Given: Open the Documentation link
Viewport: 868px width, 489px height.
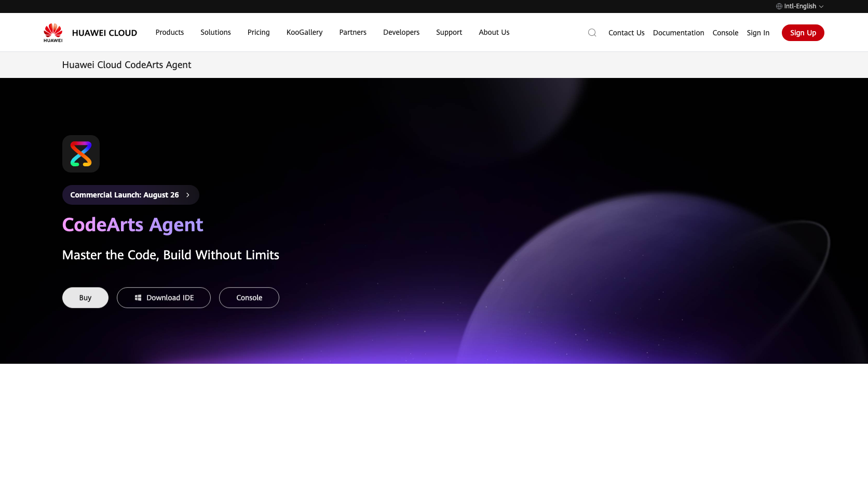Looking at the screenshot, I should tap(679, 33).
